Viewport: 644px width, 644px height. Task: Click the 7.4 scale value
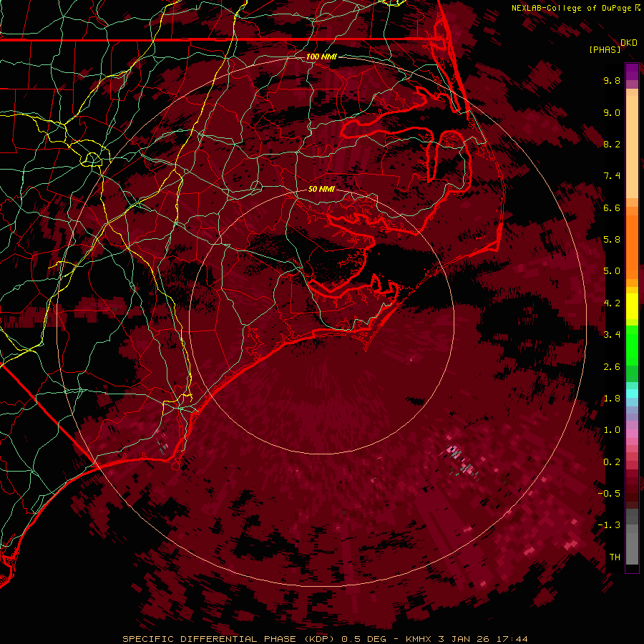(612, 176)
